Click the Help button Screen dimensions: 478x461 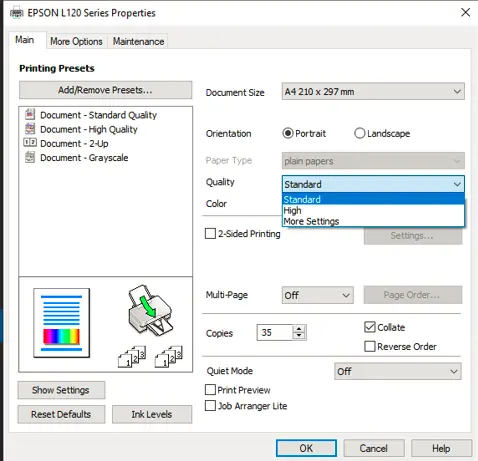click(x=441, y=448)
